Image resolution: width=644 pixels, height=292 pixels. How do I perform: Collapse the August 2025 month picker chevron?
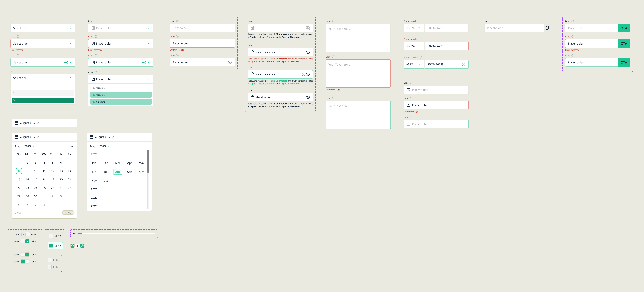coord(109,146)
